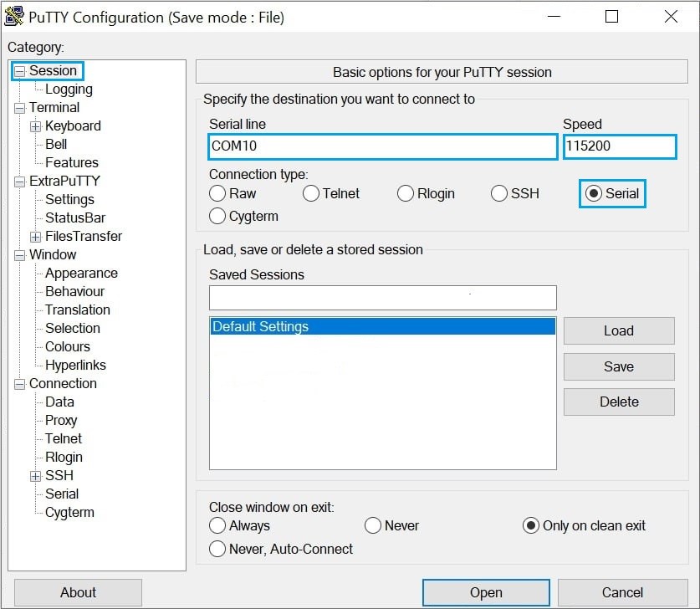This screenshot has width=700, height=609.
Task: Collapse the ExtraPuTTY tree node
Action: coord(19,182)
